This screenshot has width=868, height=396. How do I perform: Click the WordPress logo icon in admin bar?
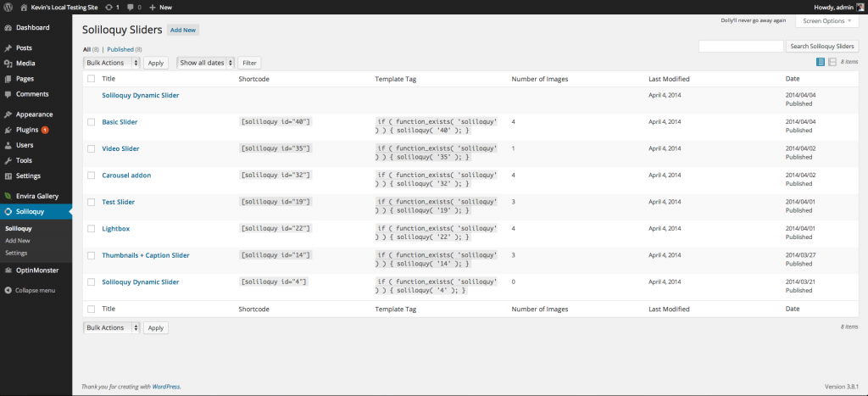(8, 7)
